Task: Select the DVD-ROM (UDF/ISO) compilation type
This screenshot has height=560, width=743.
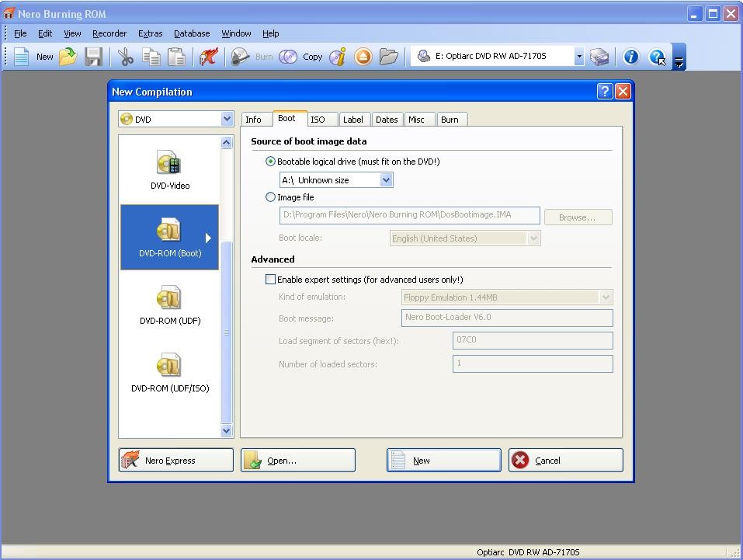Action: coord(169,373)
